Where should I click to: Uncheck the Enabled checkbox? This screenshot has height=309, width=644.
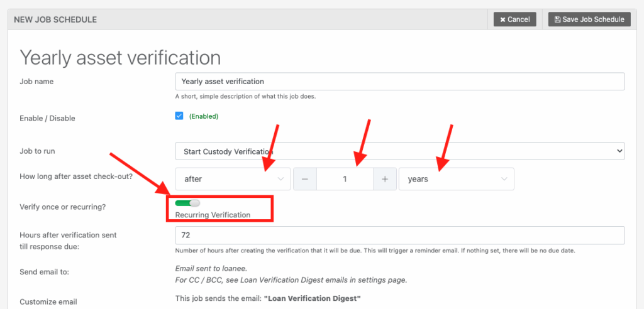point(179,116)
